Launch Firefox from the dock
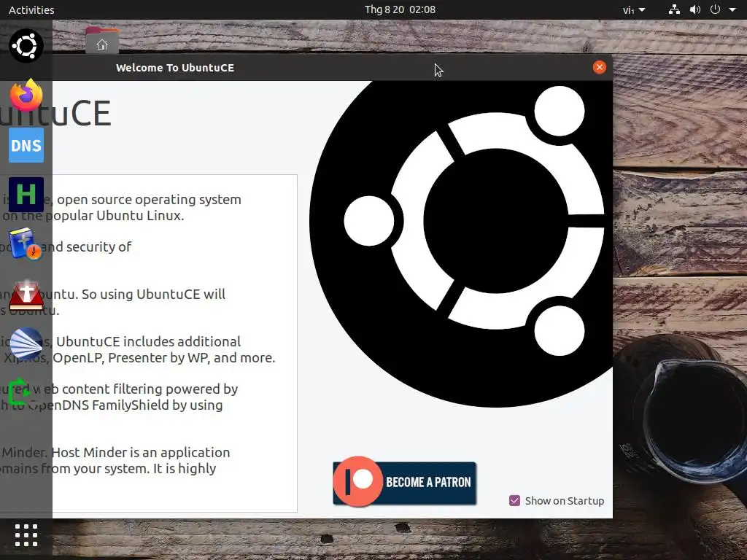 26,96
